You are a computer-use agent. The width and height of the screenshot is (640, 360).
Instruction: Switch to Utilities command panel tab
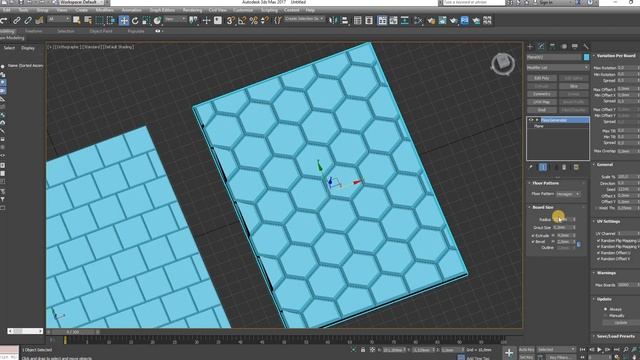click(586, 47)
